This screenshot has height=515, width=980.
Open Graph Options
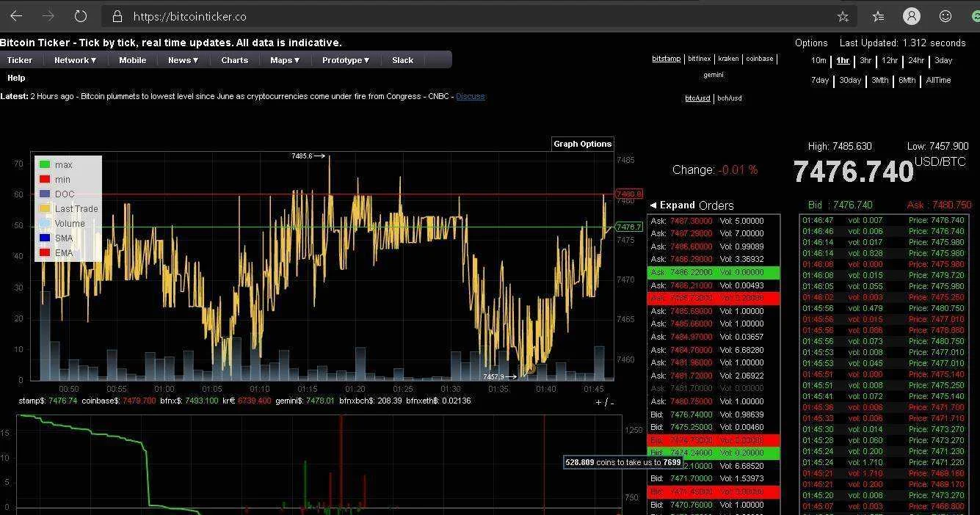pyautogui.click(x=582, y=144)
